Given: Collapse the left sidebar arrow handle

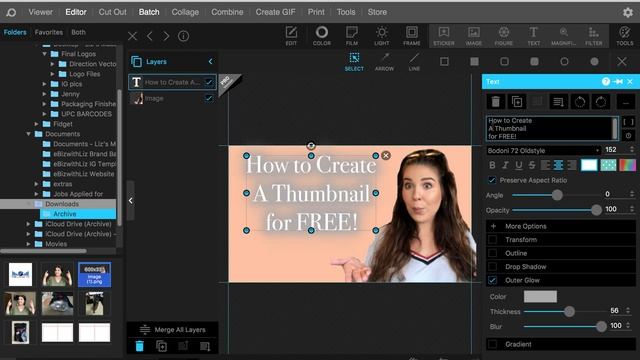Looking at the screenshot, I should tap(131, 200).
